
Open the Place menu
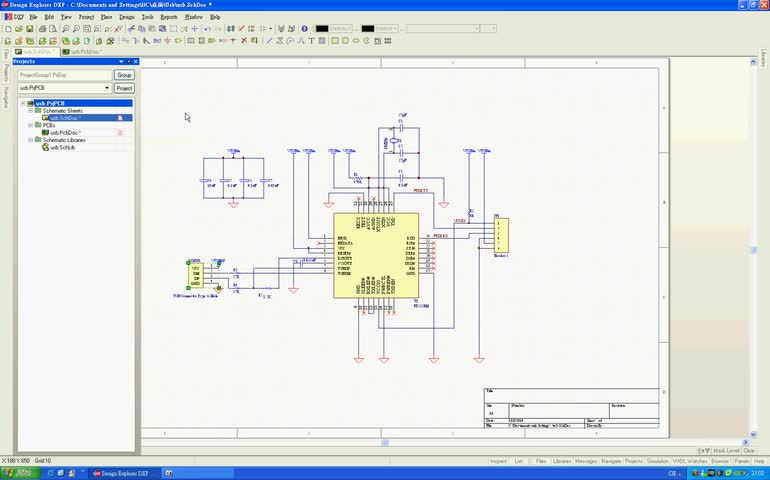[x=106, y=17]
